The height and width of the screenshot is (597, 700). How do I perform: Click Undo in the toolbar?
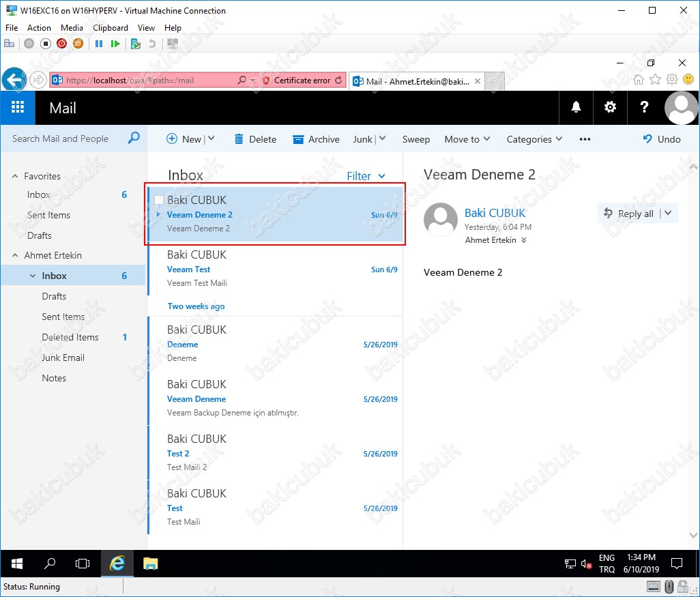[662, 139]
